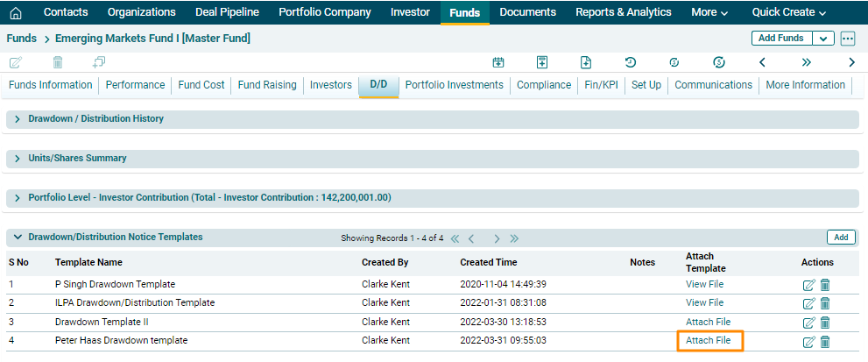The width and height of the screenshot is (868, 362).
Task: Click Attach File for Peter Haas template
Action: [x=709, y=341]
